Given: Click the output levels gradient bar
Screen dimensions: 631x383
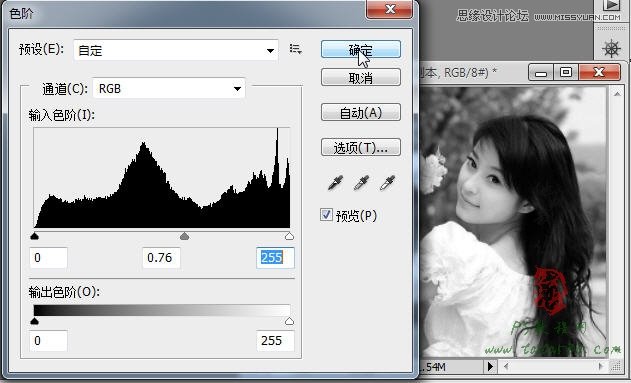Looking at the screenshot, I should click(x=162, y=310).
